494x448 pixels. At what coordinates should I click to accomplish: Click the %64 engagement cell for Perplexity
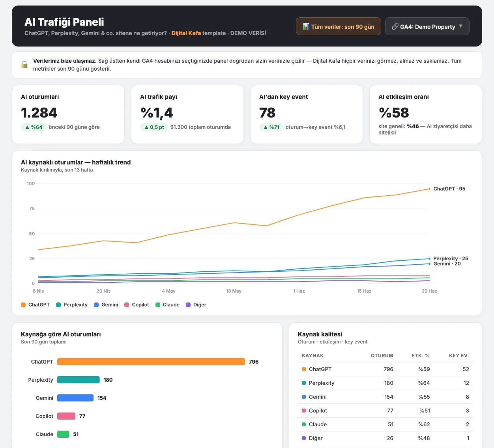pos(424,383)
